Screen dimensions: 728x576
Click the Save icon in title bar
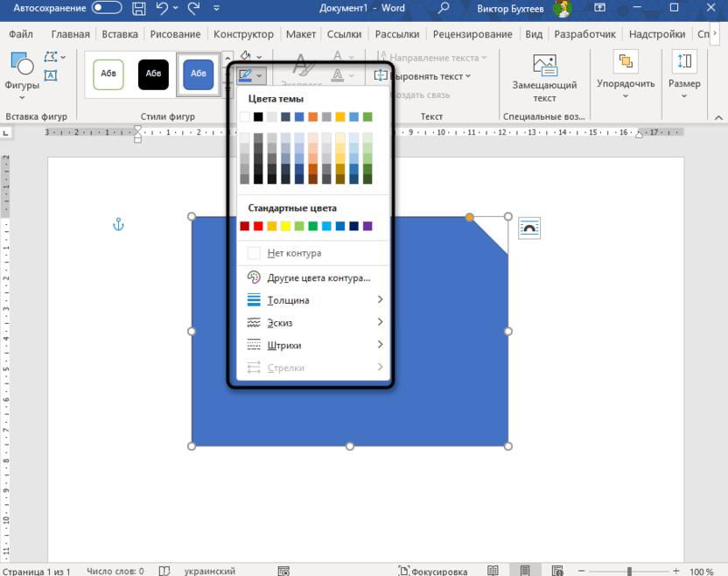[139, 9]
